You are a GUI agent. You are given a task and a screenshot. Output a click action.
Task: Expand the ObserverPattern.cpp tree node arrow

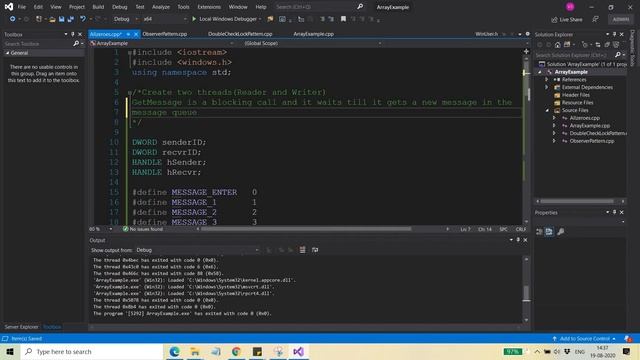554,141
